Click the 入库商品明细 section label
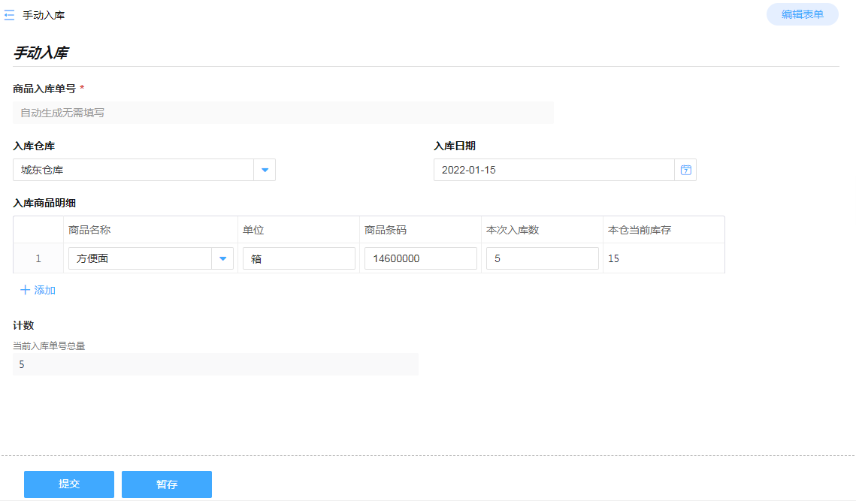The height and width of the screenshot is (504, 856). (44, 203)
